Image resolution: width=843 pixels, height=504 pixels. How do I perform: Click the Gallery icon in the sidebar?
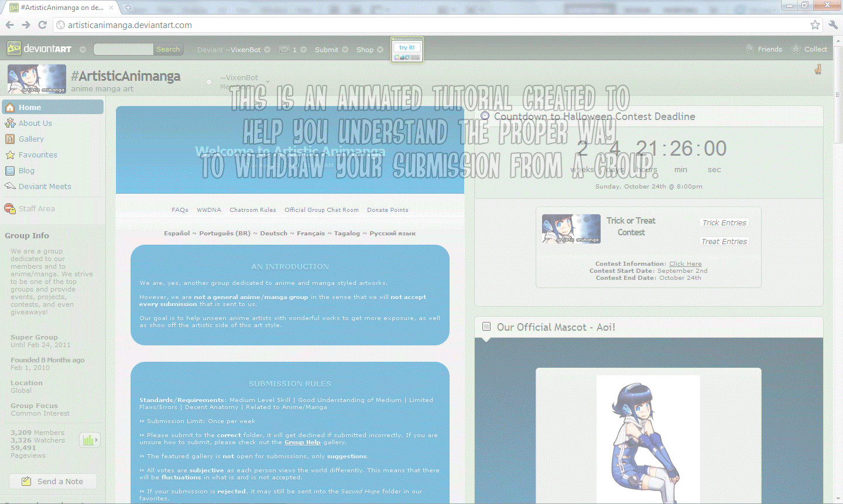pos(10,139)
